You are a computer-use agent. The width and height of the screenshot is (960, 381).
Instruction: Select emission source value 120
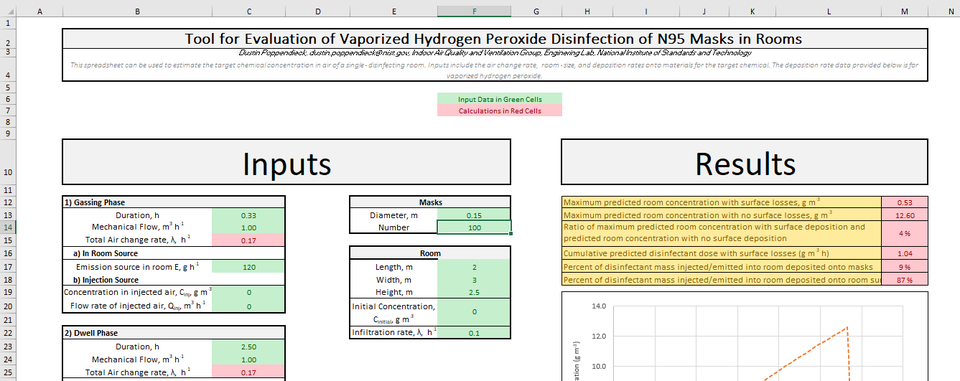point(248,266)
